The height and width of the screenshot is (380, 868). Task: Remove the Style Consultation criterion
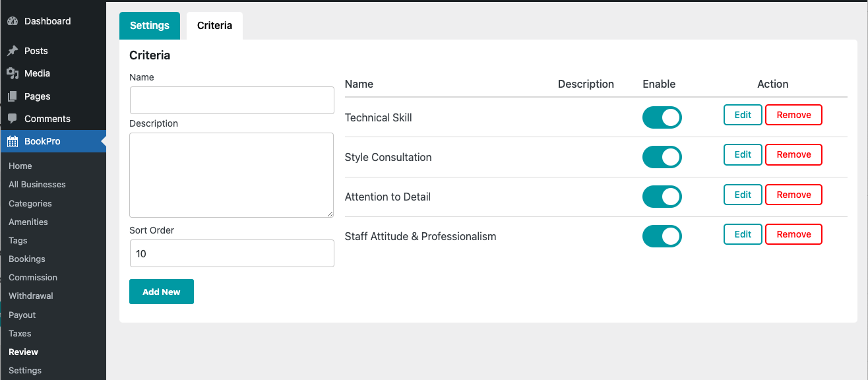coord(793,154)
